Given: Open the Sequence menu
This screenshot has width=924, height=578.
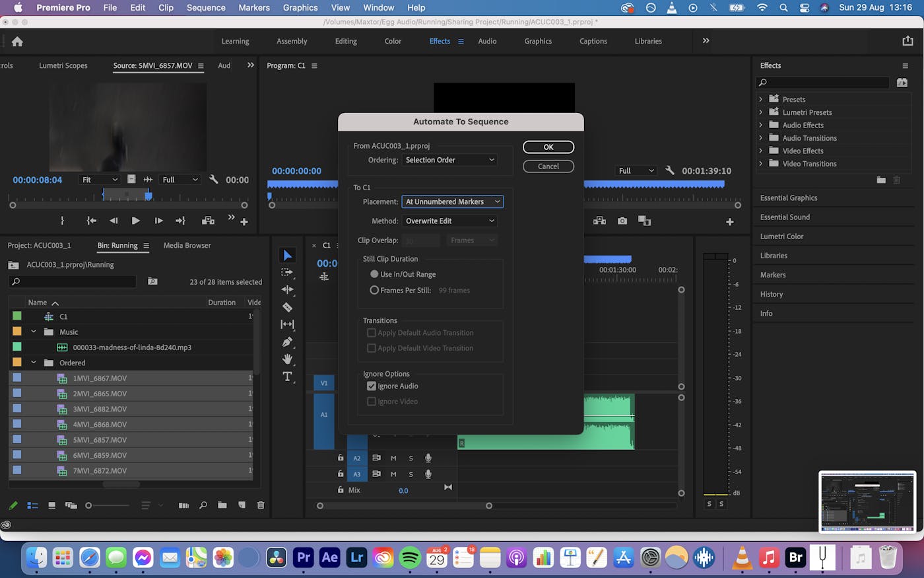Looking at the screenshot, I should pyautogui.click(x=206, y=7).
